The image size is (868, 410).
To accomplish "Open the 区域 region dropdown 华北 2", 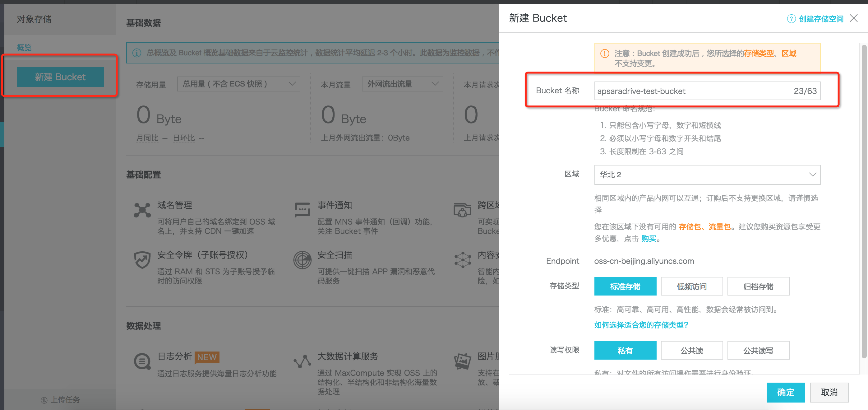I will [x=707, y=175].
